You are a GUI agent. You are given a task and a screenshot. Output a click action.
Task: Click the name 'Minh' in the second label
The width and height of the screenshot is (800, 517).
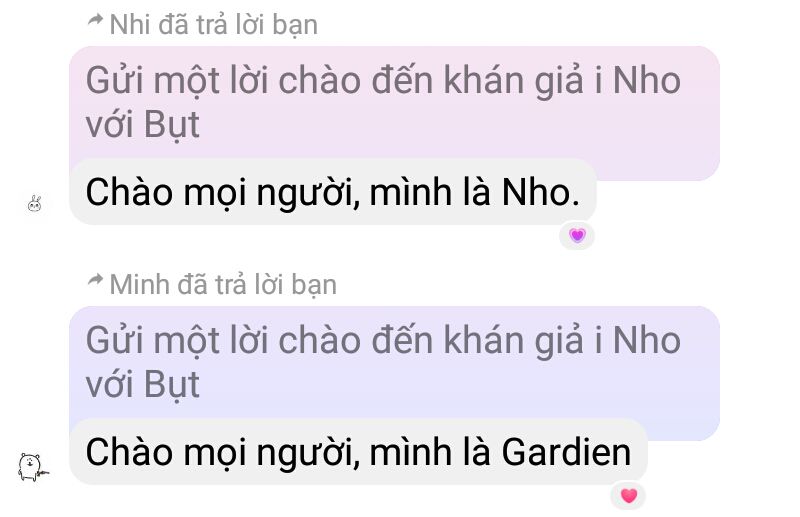[x=139, y=284]
